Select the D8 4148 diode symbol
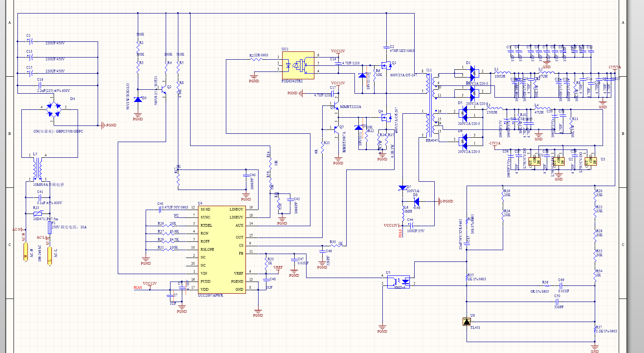644x353 pixels. (x=416, y=201)
